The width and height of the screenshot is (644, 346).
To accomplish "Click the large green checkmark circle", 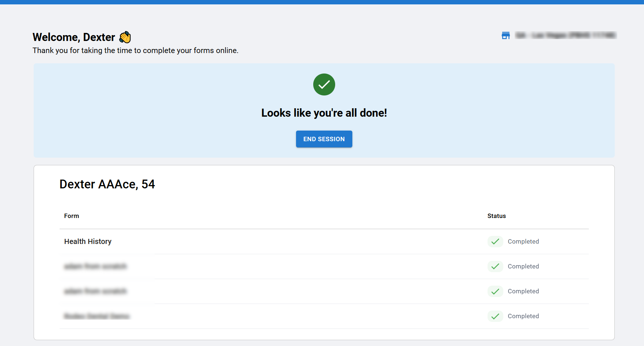I will [324, 84].
